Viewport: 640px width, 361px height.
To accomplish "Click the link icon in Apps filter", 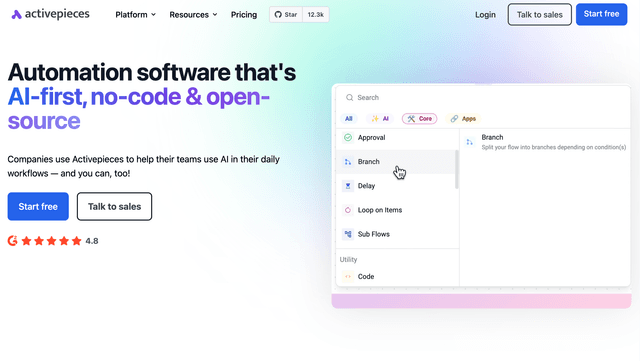I will coord(454,119).
